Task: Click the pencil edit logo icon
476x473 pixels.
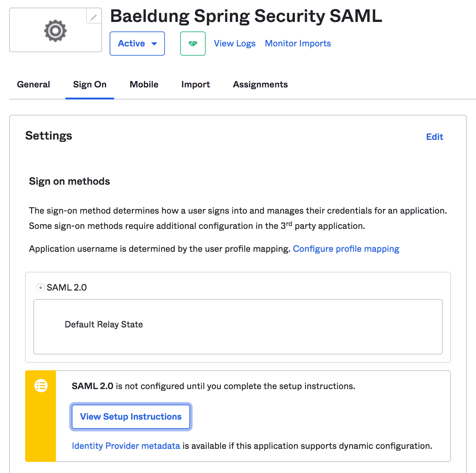Action: 93,18
